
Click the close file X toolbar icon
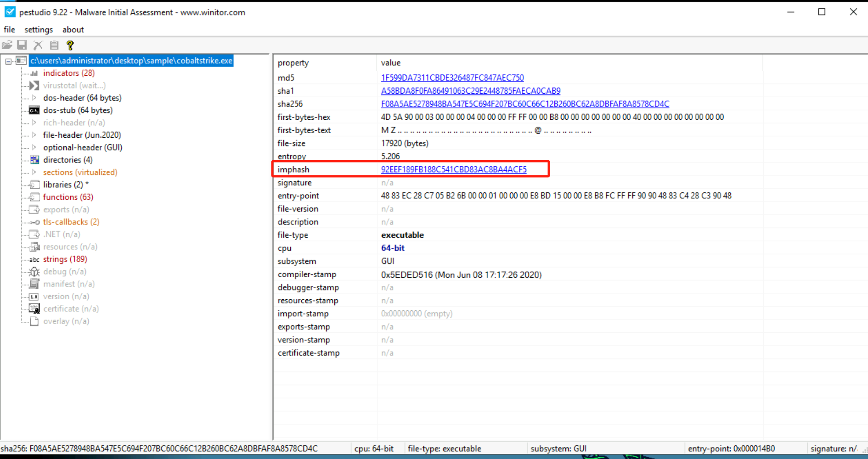[x=38, y=45]
